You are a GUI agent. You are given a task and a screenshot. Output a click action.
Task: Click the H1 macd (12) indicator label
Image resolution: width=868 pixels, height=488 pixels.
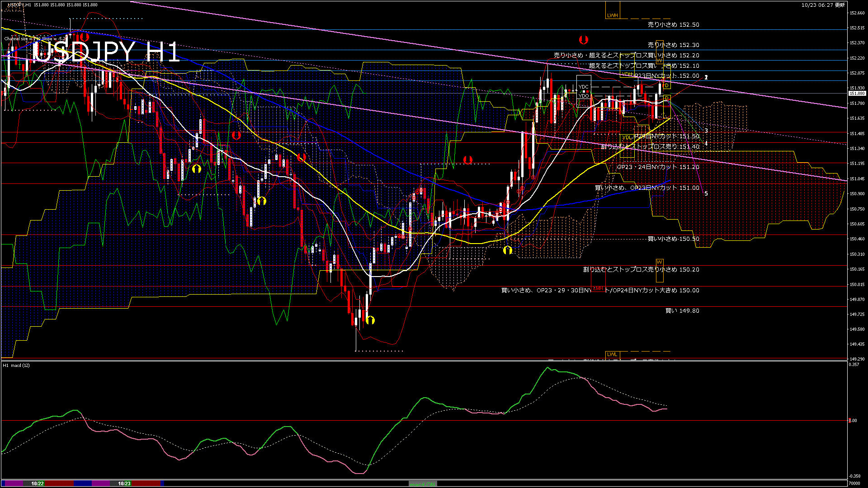pyautogui.click(x=16, y=365)
